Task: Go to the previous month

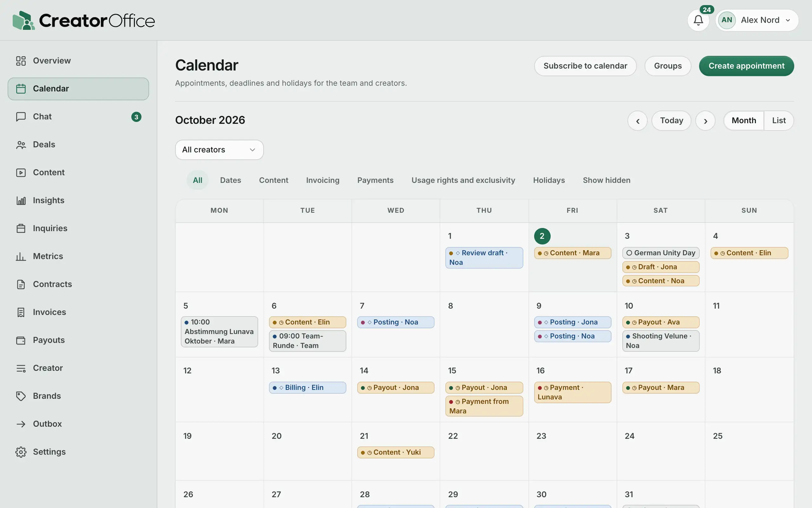Action: (638, 121)
